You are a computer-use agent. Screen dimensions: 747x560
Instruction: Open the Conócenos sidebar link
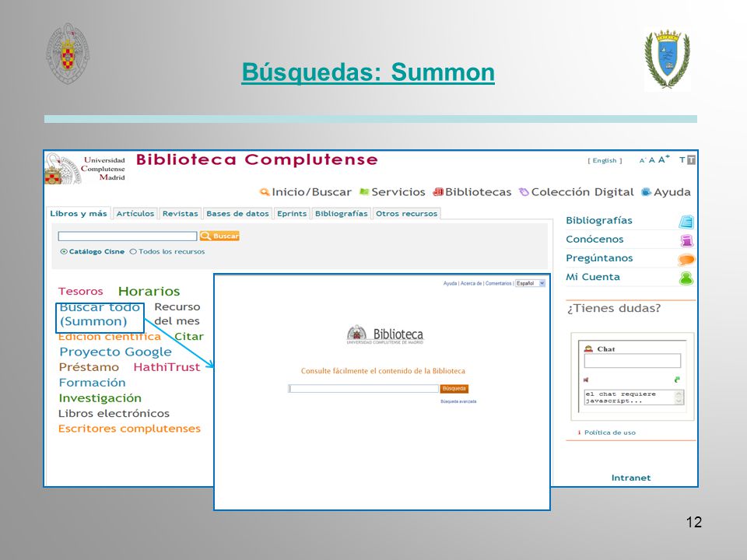[594, 239]
